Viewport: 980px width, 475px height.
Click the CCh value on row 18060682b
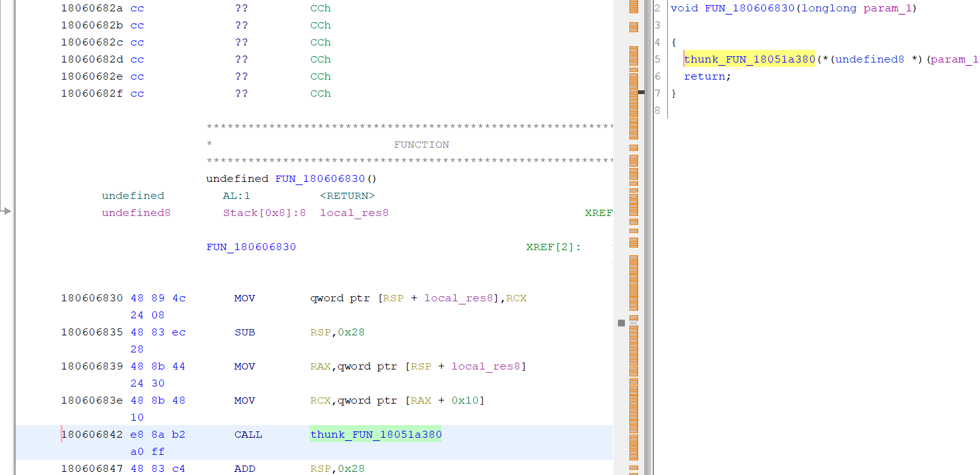320,25
